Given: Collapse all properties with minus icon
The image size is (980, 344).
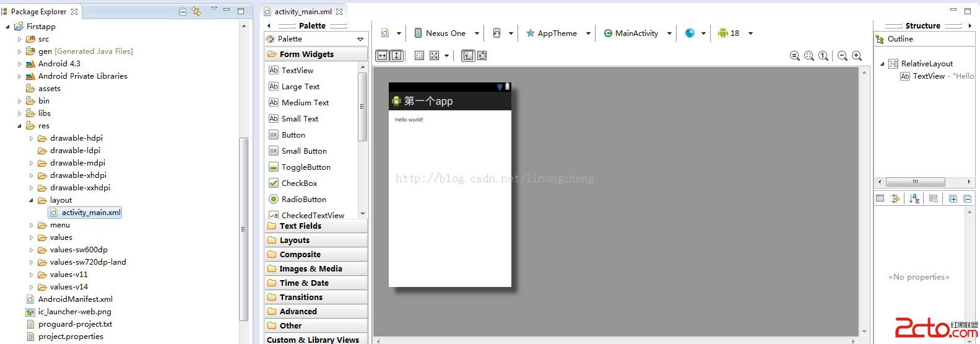Looking at the screenshot, I should pyautogui.click(x=968, y=198).
